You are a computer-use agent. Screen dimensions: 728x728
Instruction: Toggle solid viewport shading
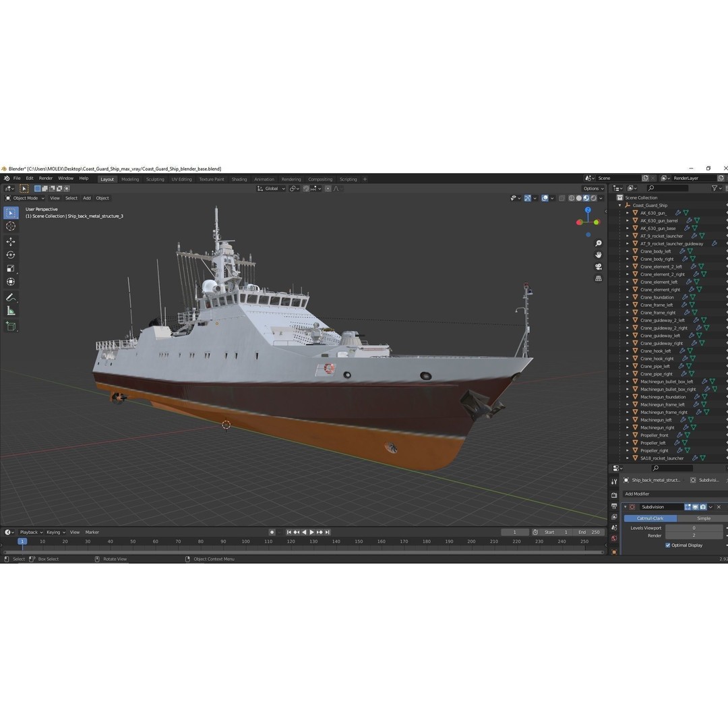tap(579, 198)
